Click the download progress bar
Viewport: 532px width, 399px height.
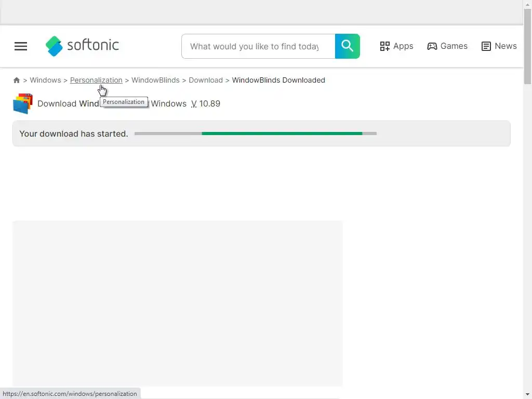click(256, 134)
